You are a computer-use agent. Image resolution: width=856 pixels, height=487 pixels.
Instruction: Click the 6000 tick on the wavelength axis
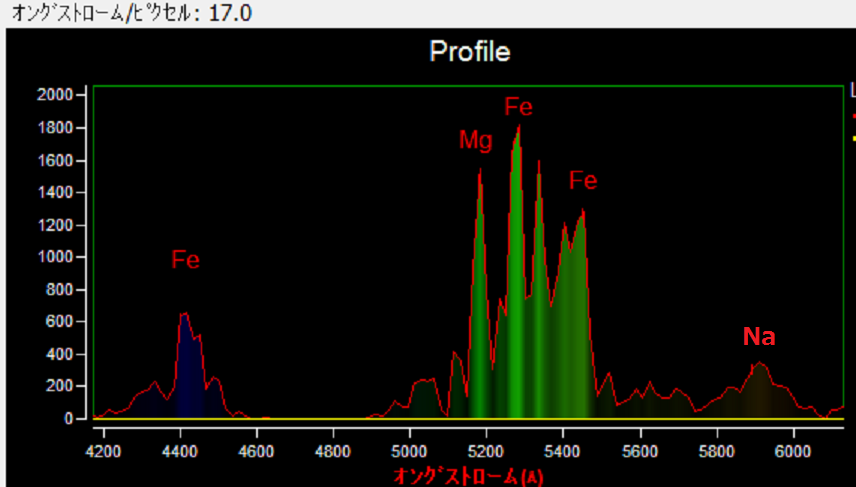click(793, 451)
